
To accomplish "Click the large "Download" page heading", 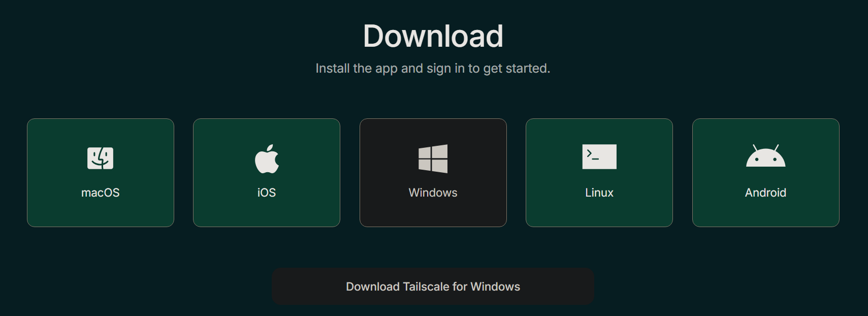I will tap(433, 37).
